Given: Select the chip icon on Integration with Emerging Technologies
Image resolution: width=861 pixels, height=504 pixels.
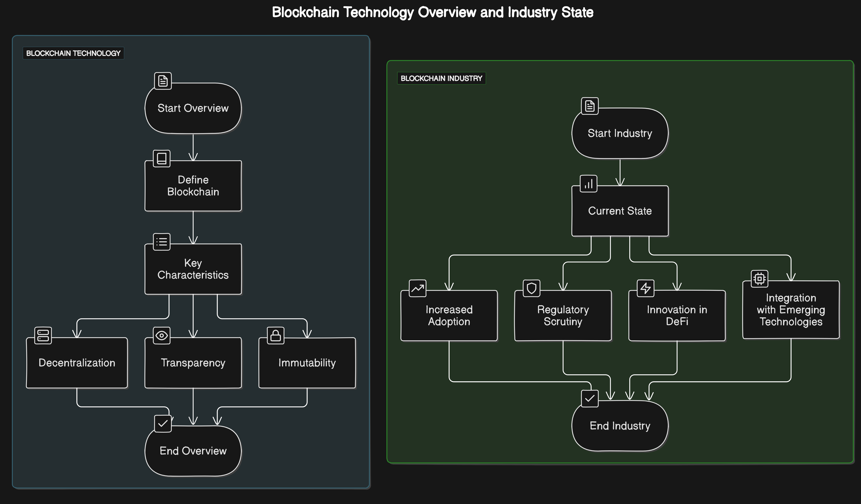Looking at the screenshot, I should click(760, 279).
